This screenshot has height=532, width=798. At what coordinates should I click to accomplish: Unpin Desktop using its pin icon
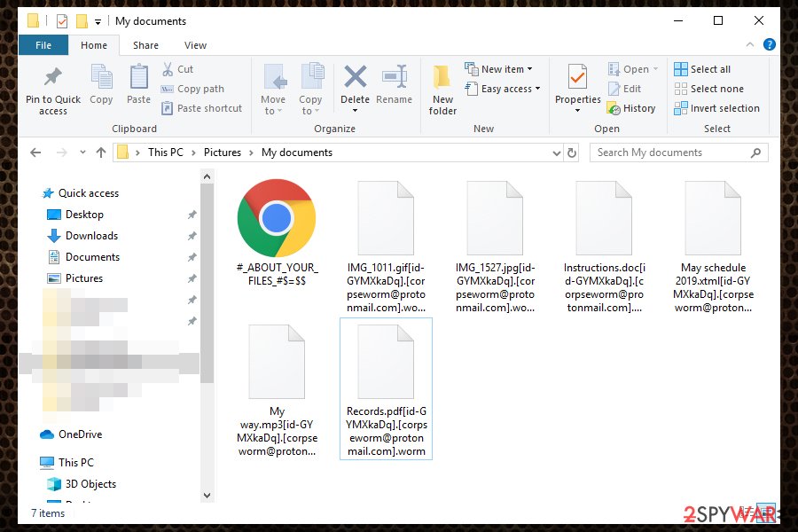192,215
